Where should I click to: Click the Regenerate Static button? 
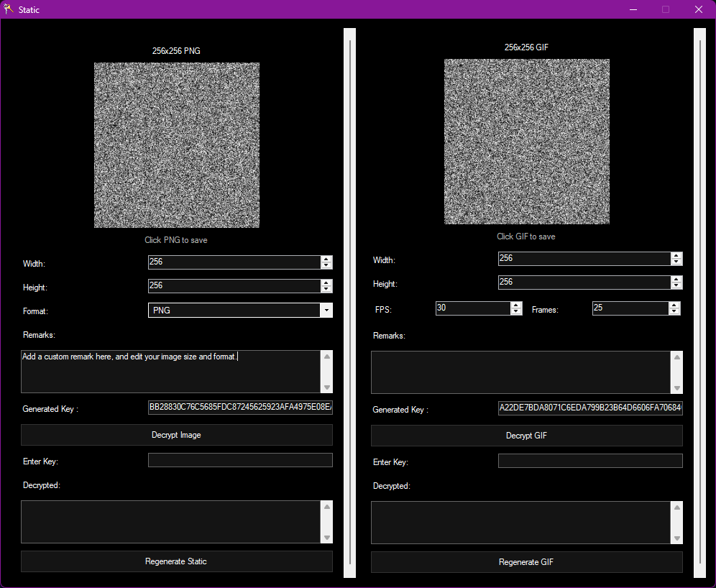(x=177, y=561)
